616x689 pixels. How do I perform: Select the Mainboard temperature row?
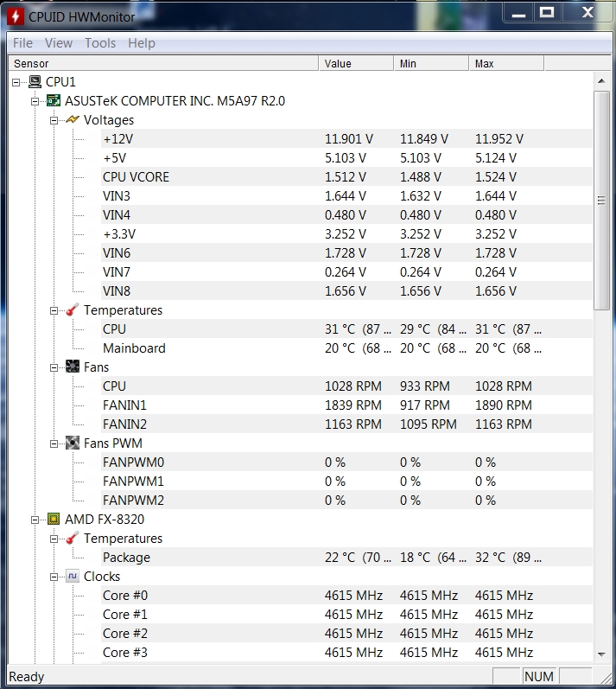click(x=346, y=348)
